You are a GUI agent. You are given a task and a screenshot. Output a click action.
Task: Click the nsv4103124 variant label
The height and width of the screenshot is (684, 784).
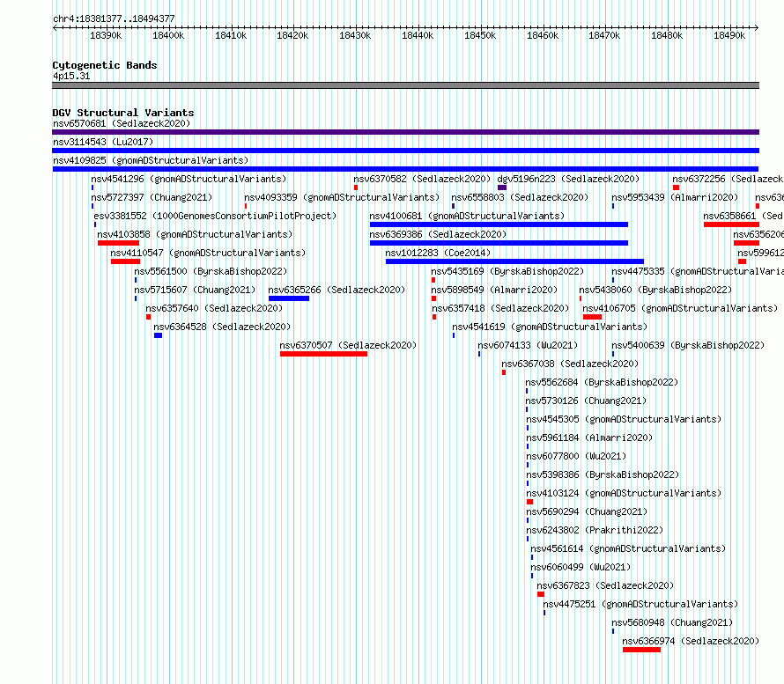(x=624, y=493)
